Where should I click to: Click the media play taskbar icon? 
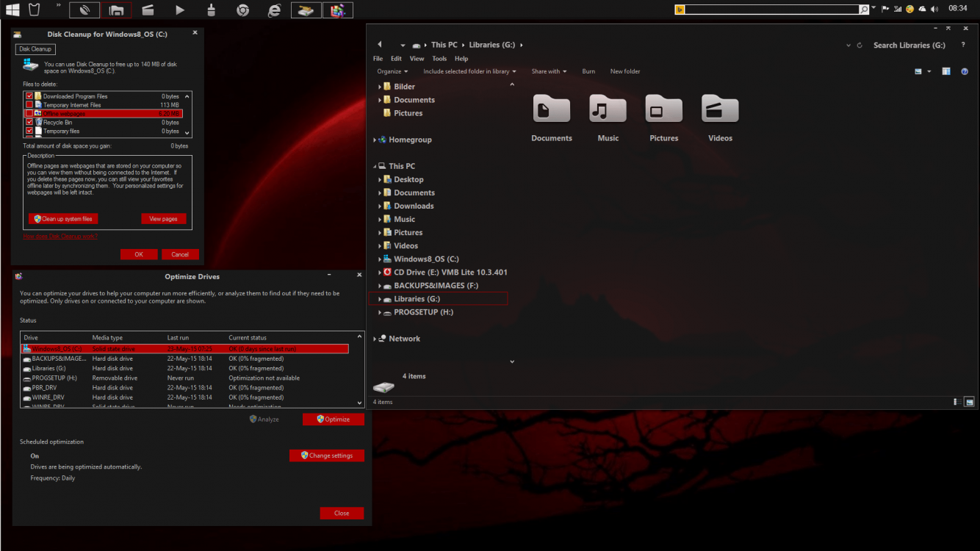click(180, 10)
